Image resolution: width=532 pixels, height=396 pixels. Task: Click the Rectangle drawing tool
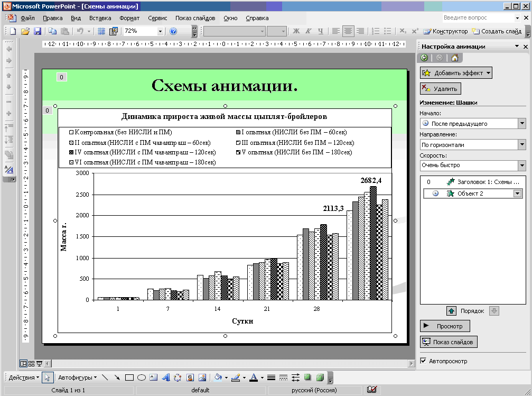click(129, 377)
